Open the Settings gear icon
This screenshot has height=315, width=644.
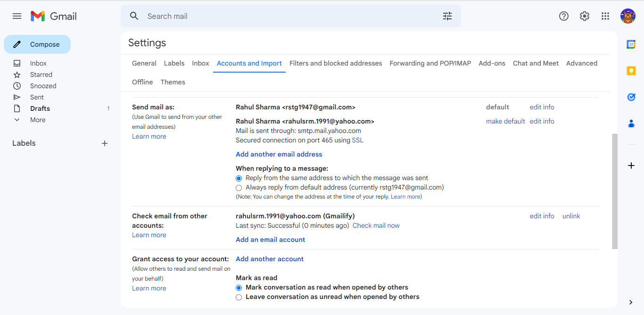(585, 16)
